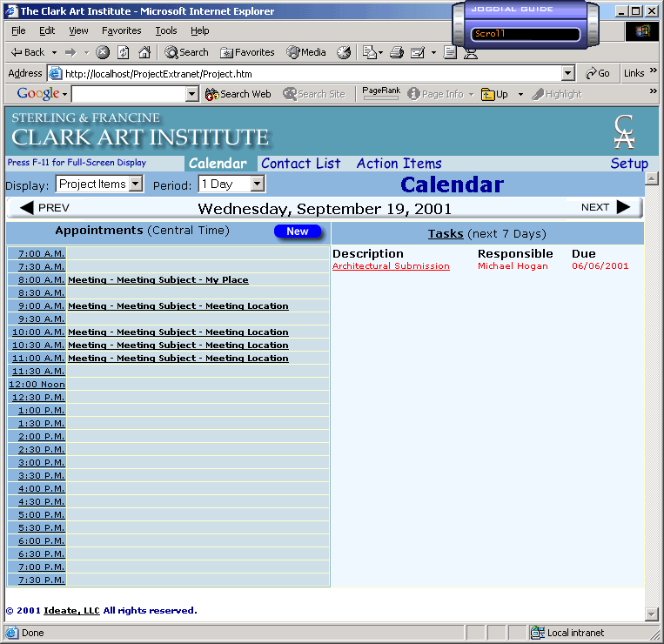
Task: Print the page using the Print icon
Action: point(397,52)
